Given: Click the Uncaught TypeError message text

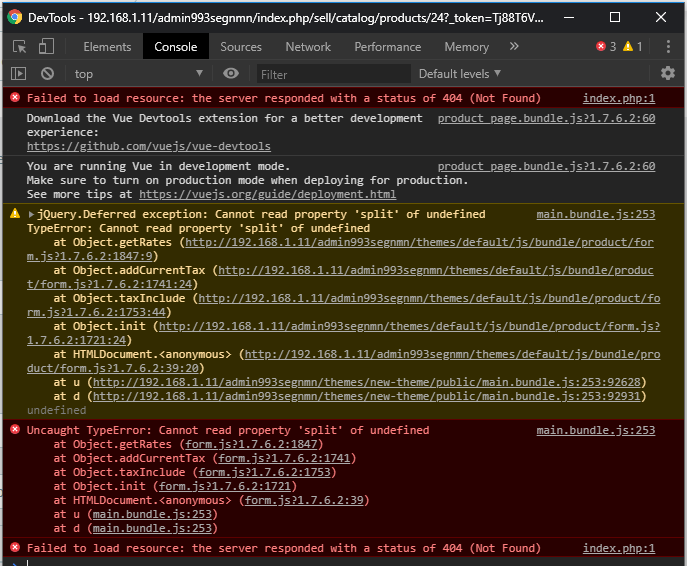Looking at the screenshot, I should tap(228, 430).
